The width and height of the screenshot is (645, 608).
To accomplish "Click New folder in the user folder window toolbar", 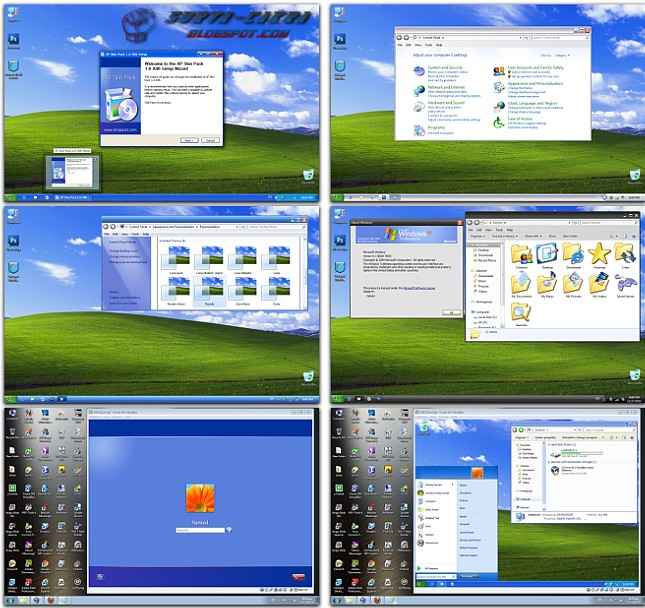I will pyautogui.click(x=570, y=236).
